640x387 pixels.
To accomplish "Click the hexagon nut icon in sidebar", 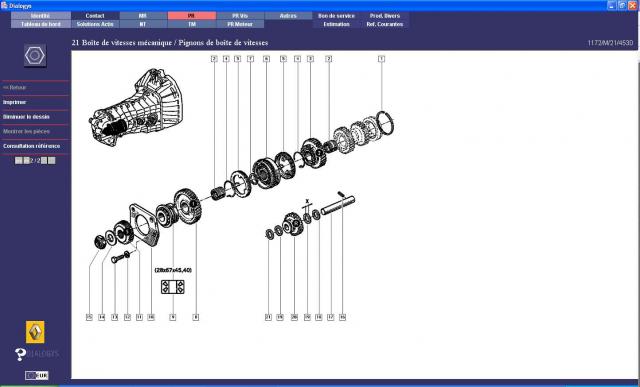I will (x=35, y=56).
